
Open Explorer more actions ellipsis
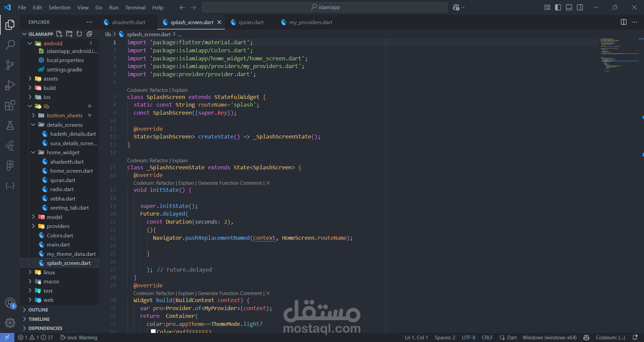(89, 22)
